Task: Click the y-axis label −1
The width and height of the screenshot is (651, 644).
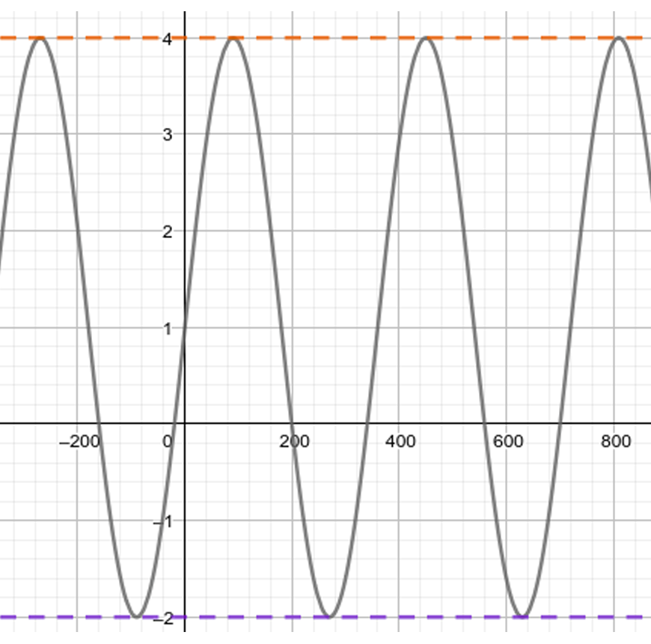Action: point(162,522)
